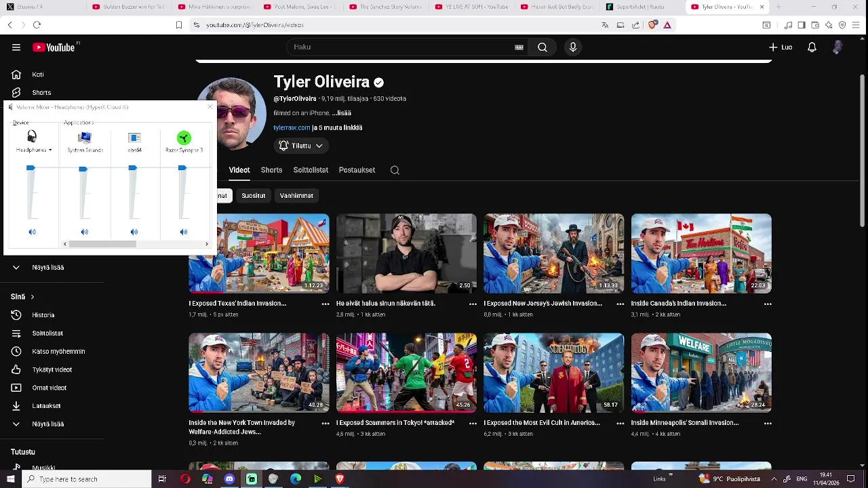Switch to the channel Shorts tab

pos(271,170)
